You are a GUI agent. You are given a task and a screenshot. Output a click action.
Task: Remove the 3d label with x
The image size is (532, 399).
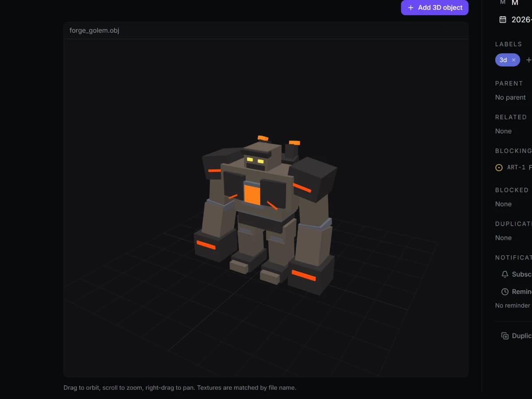point(514,60)
